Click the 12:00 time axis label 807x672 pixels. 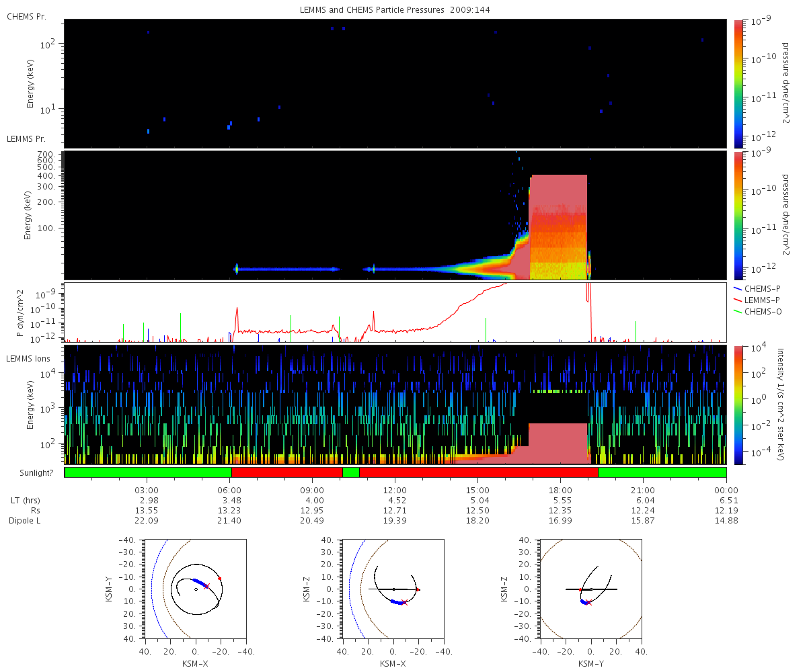(x=395, y=489)
